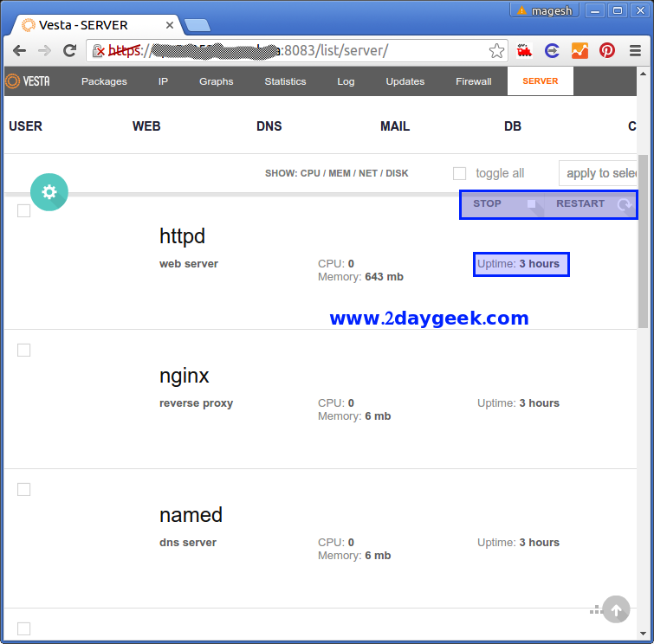Open the Statistics menu item
Image resolution: width=654 pixels, height=644 pixels.
coord(285,81)
